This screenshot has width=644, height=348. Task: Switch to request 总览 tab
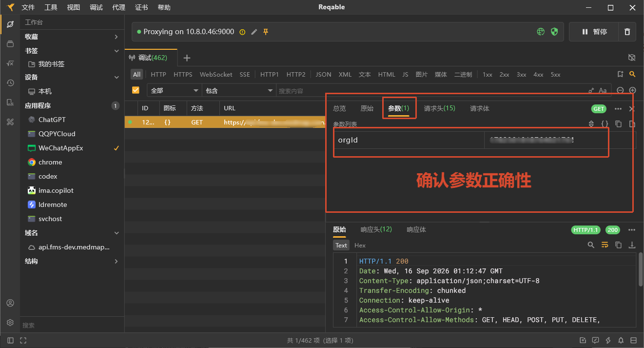(x=339, y=108)
